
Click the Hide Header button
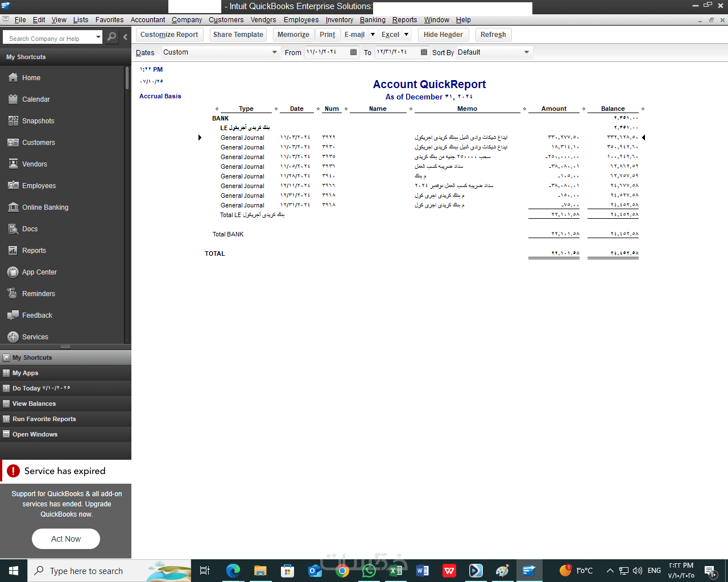point(443,35)
